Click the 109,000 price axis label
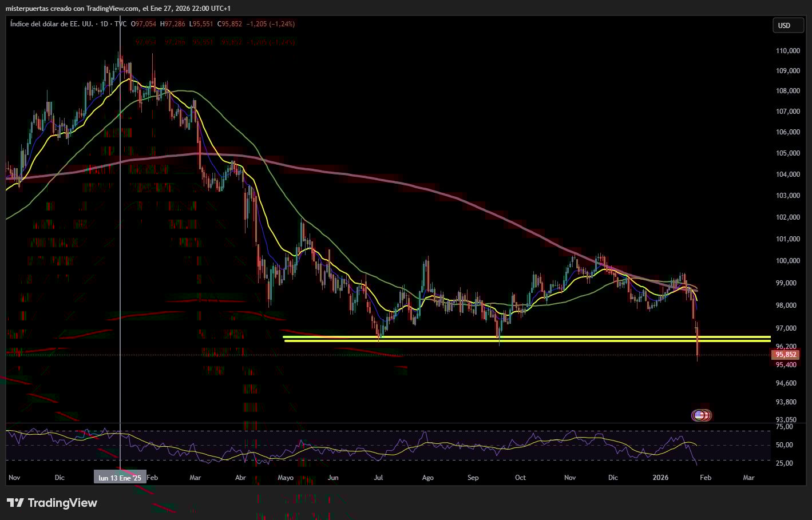The height and width of the screenshot is (520, 812). 788,71
